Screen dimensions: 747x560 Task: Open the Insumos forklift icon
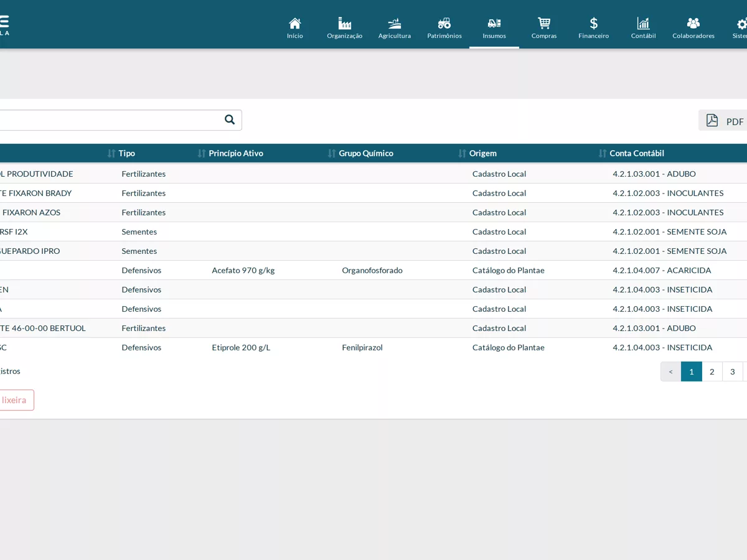click(494, 24)
